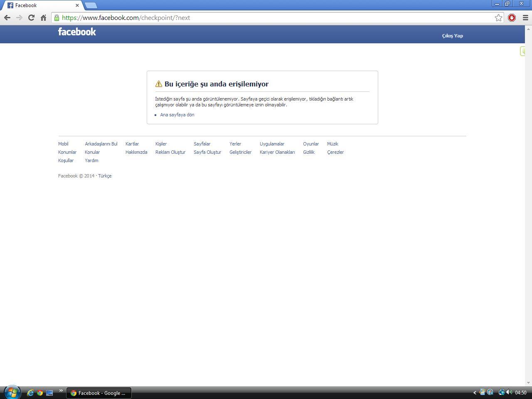Click the Reklam Oluştur link
Viewport: 532px width, 399px height.
(x=170, y=152)
